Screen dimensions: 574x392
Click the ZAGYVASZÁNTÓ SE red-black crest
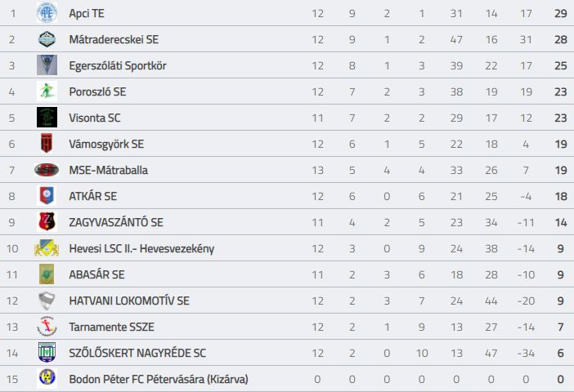(x=47, y=221)
